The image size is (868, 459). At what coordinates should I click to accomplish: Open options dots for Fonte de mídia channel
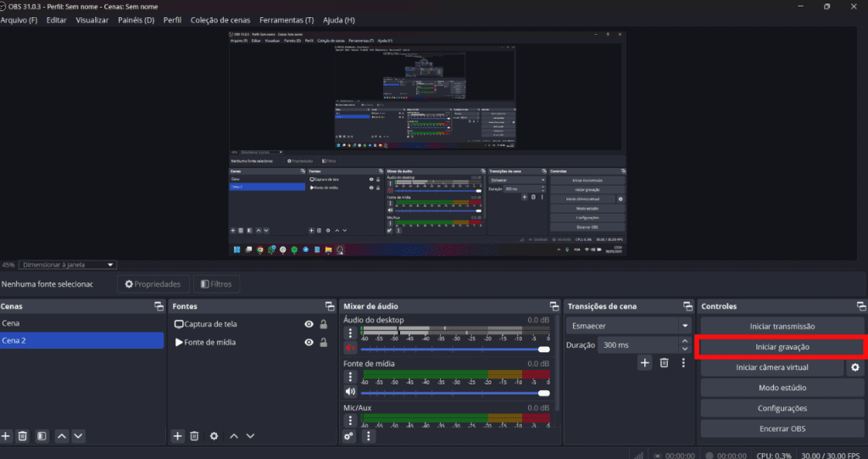coord(350,377)
